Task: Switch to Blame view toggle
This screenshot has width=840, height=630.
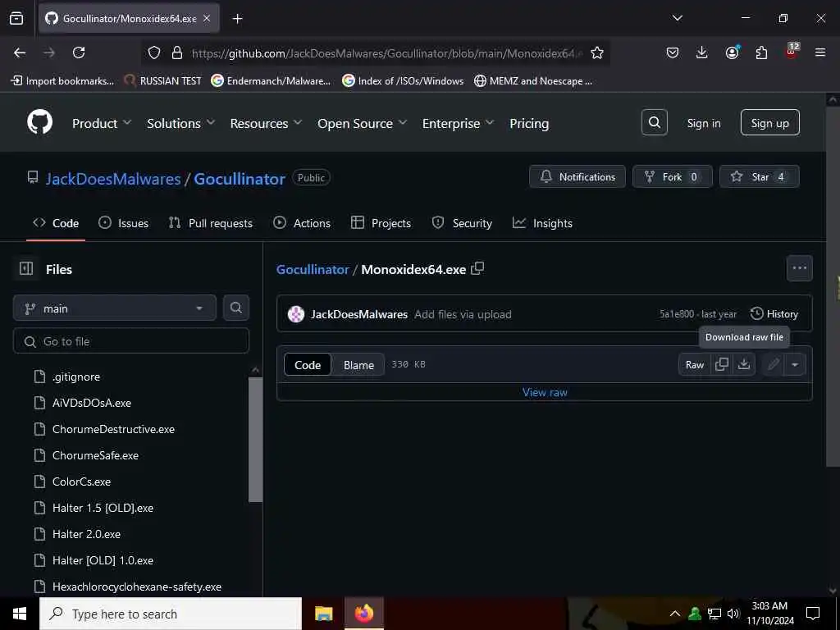Action: [358, 365]
